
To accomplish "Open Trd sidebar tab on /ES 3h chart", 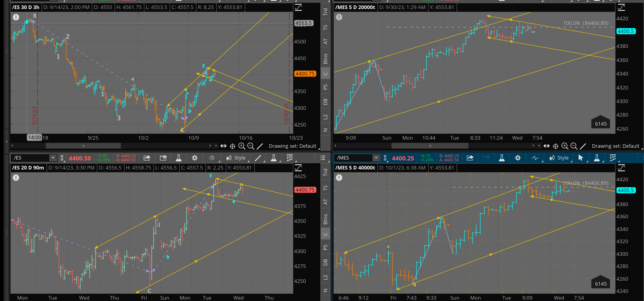I will tap(325, 12).
